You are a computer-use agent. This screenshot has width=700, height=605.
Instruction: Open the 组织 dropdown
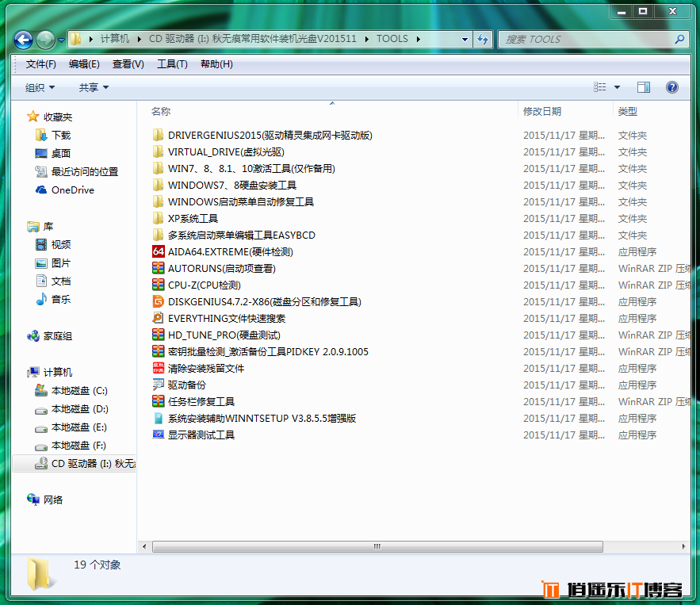40,87
